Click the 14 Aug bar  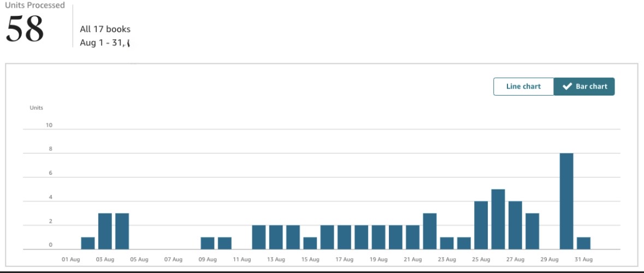pos(293,238)
